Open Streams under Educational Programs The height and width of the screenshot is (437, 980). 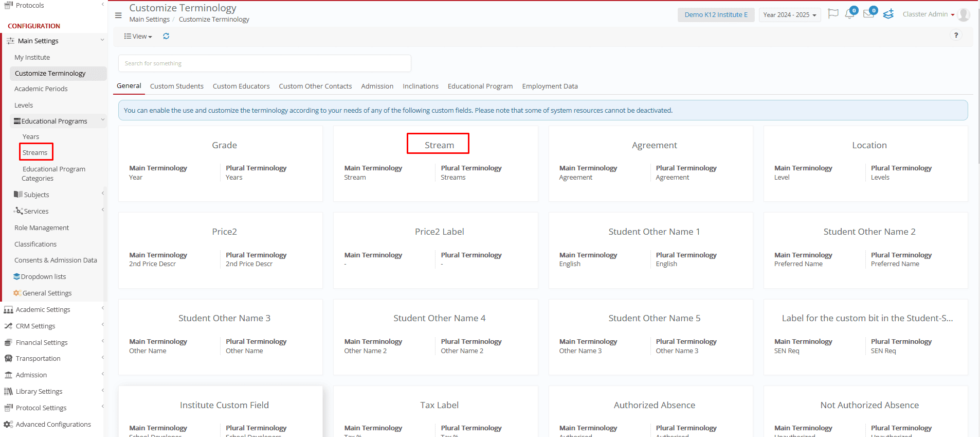(35, 152)
